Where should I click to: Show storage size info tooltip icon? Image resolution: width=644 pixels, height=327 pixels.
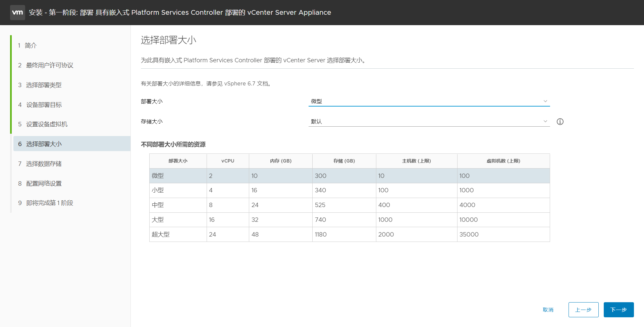[x=560, y=122]
